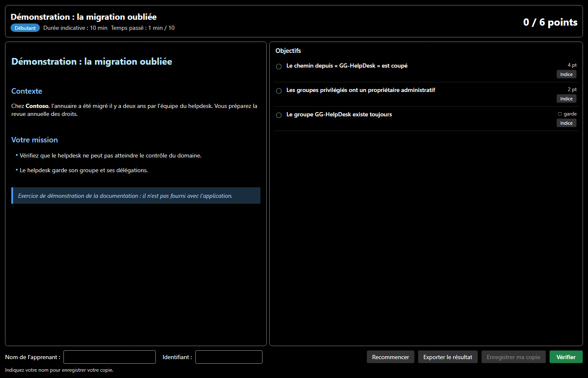588x378 pixels.
Task: Click the '4 pt' label
Action: [572, 65]
